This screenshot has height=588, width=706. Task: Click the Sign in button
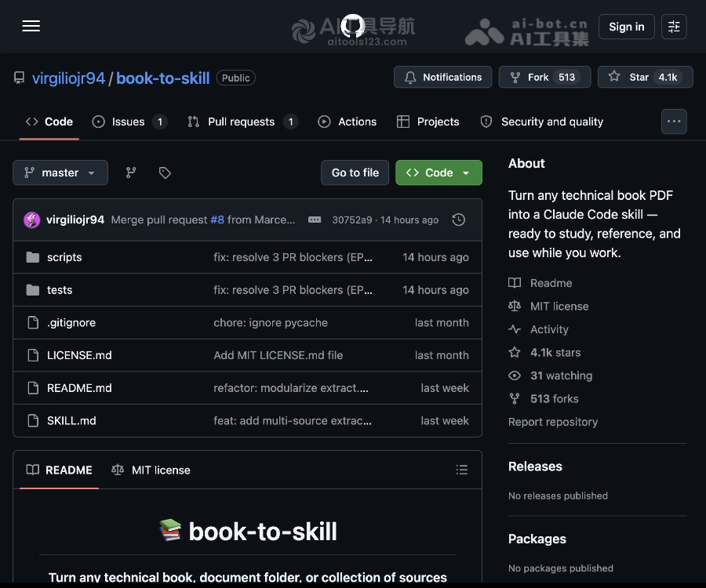tap(626, 27)
